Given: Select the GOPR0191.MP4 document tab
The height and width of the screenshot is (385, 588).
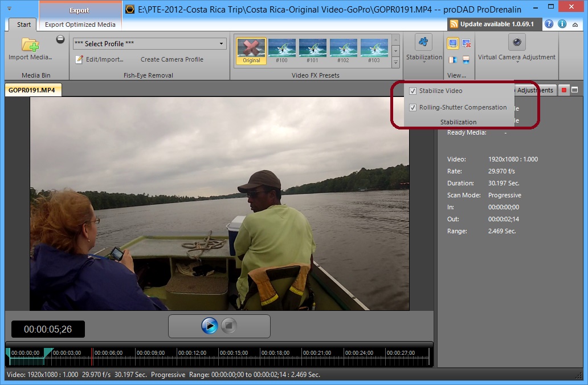Looking at the screenshot, I should click(32, 90).
